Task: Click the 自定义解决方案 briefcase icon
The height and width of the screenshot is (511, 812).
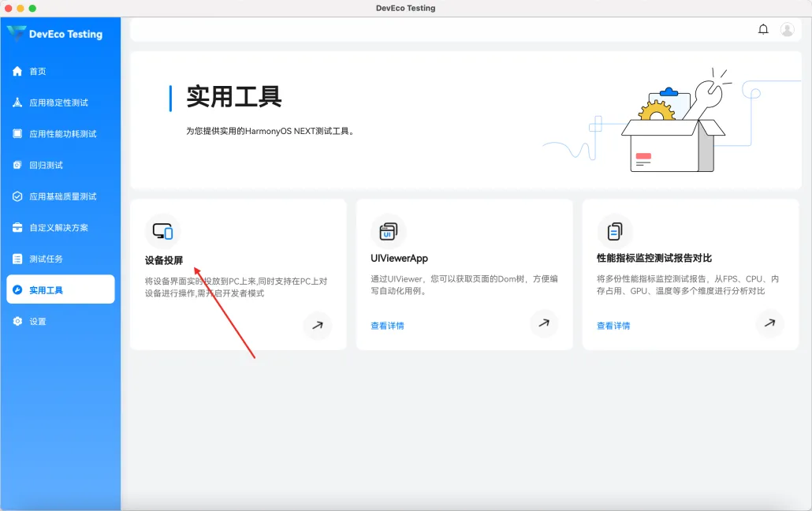Action: pyautogui.click(x=17, y=228)
